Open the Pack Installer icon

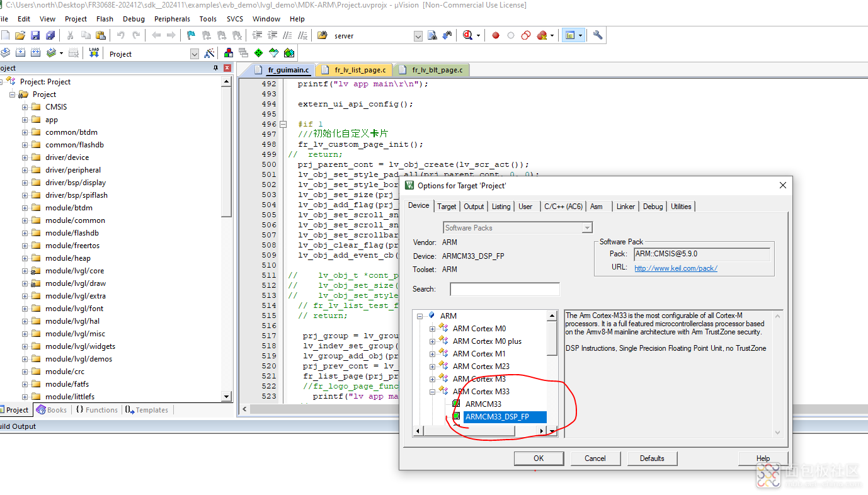coord(289,54)
